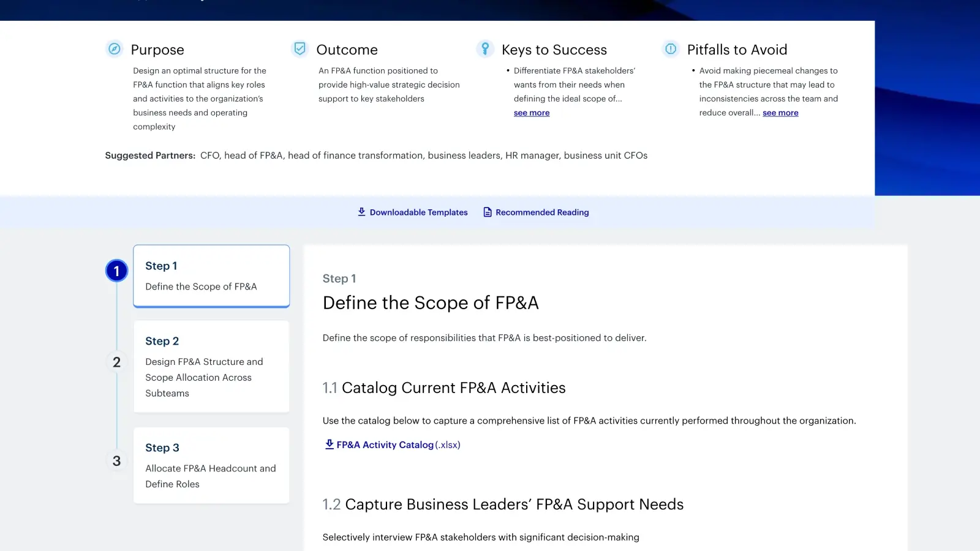
Task: Click the document icon beside Recommended Reading
Action: point(486,212)
